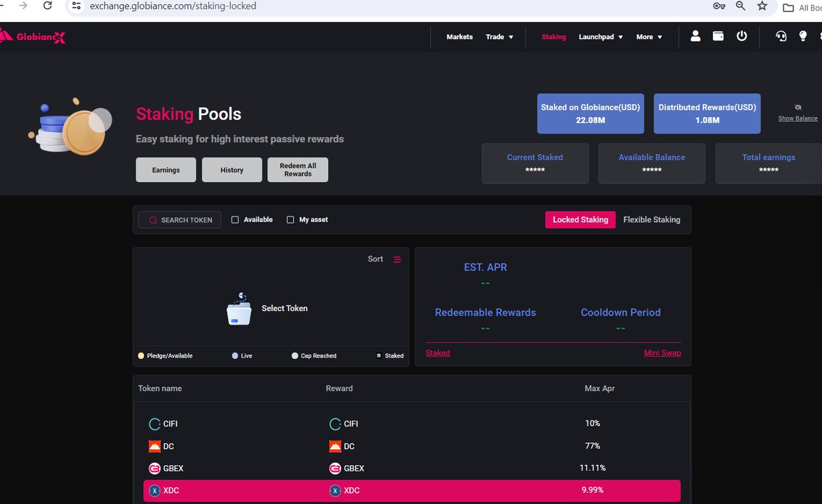Click the zoom magnifier icon in address bar
Image resolution: width=822 pixels, height=504 pixels.
tap(740, 5)
